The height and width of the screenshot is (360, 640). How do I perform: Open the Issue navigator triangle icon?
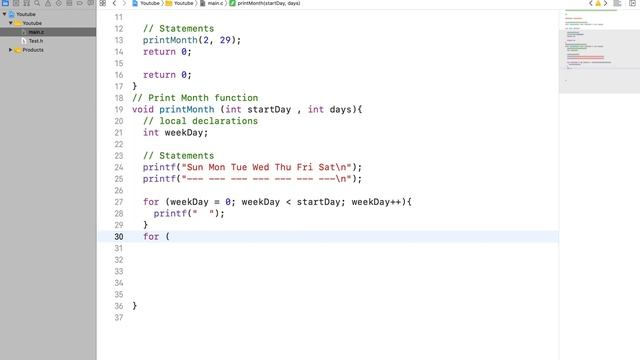48,3
